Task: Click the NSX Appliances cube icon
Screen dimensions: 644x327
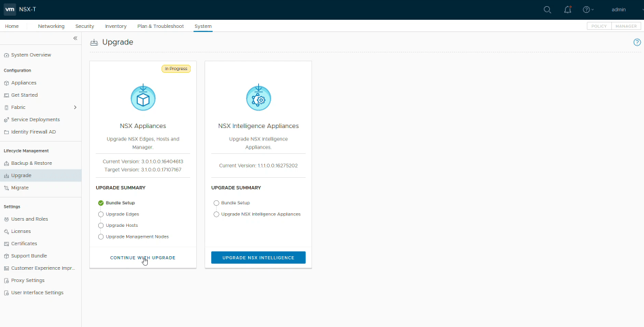Action: [143, 98]
